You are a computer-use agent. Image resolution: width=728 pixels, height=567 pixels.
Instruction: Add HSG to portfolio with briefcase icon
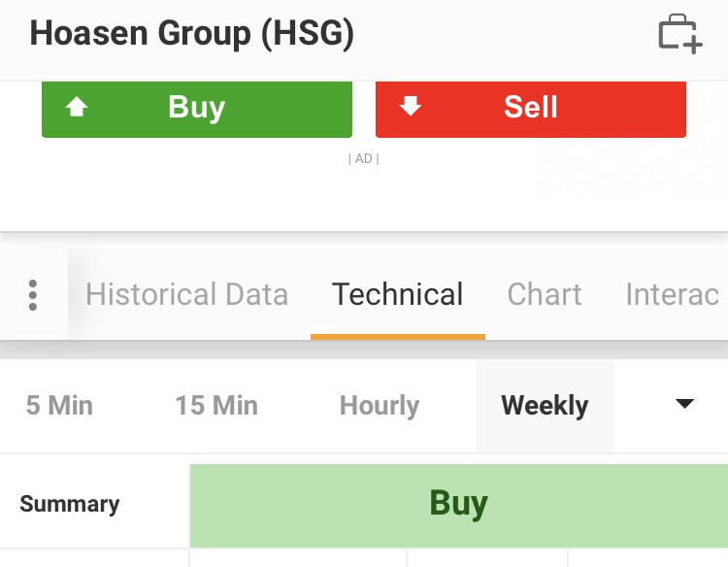pyautogui.click(x=679, y=34)
